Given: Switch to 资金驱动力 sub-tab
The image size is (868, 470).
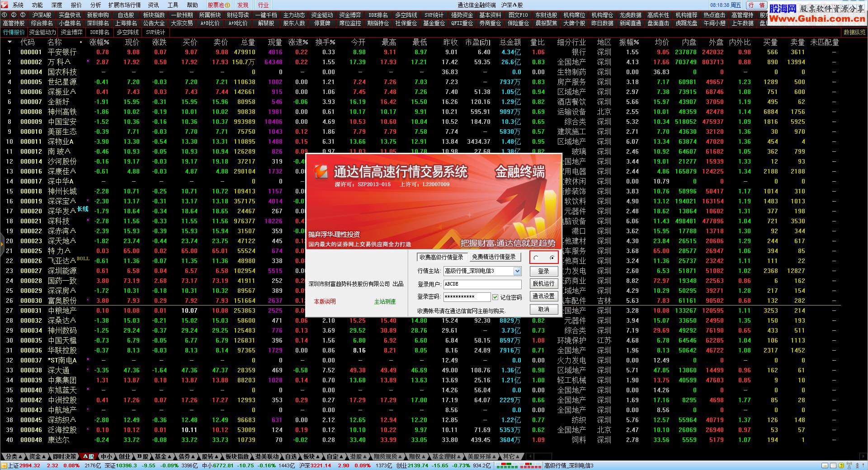Looking at the screenshot, I should pos(42,32).
